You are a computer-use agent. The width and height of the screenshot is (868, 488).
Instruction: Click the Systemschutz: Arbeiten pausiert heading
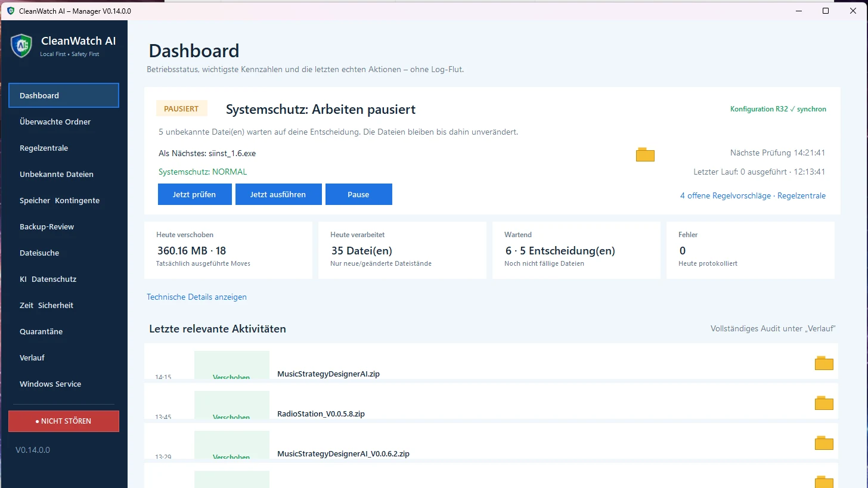point(321,110)
